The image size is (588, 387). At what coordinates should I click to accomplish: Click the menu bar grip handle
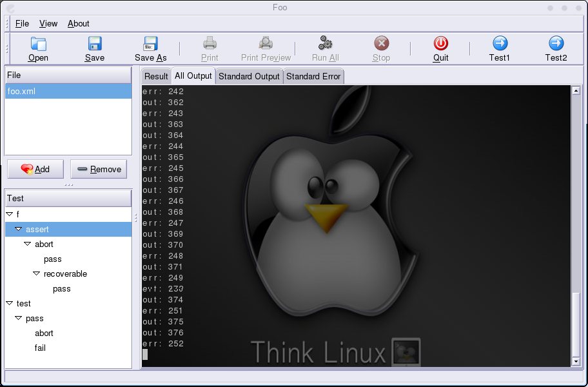[6, 24]
